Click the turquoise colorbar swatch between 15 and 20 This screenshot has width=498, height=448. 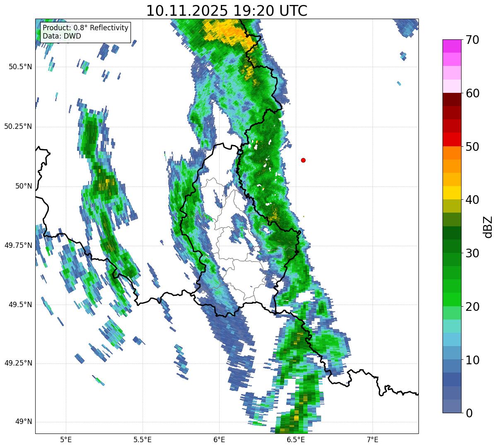coord(452,326)
